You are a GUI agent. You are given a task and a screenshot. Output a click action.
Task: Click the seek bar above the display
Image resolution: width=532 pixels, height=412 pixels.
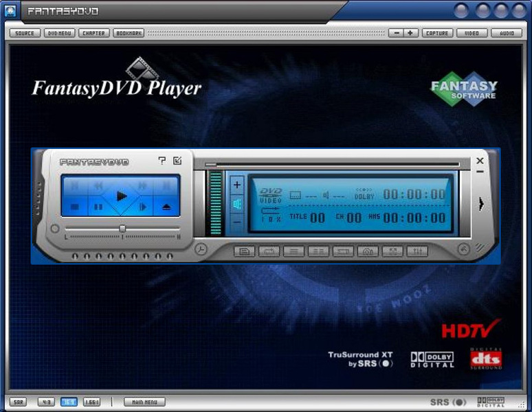pyautogui.click(x=332, y=165)
